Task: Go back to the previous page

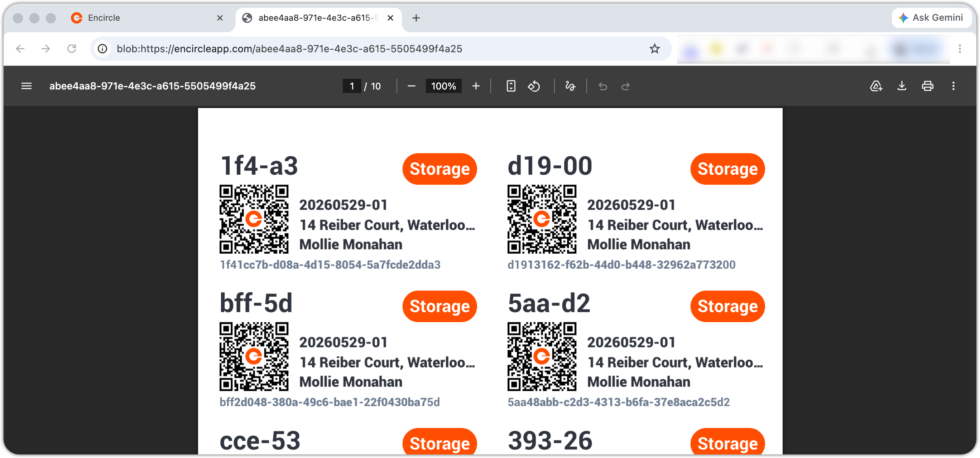Action: pos(20,49)
